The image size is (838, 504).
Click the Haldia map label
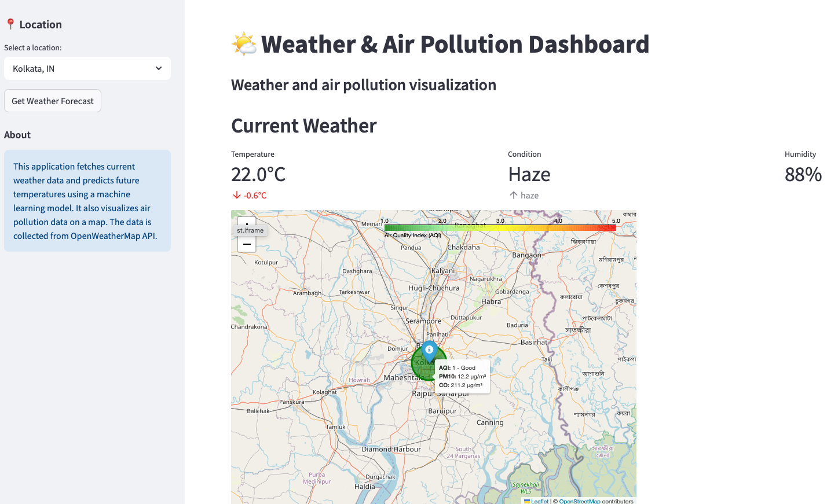point(365,487)
